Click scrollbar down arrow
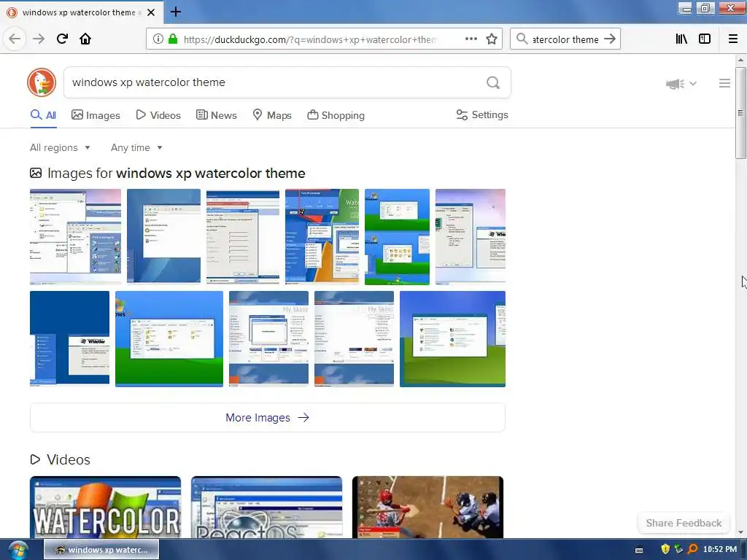Screen dimensions: 747x560 click(740, 532)
